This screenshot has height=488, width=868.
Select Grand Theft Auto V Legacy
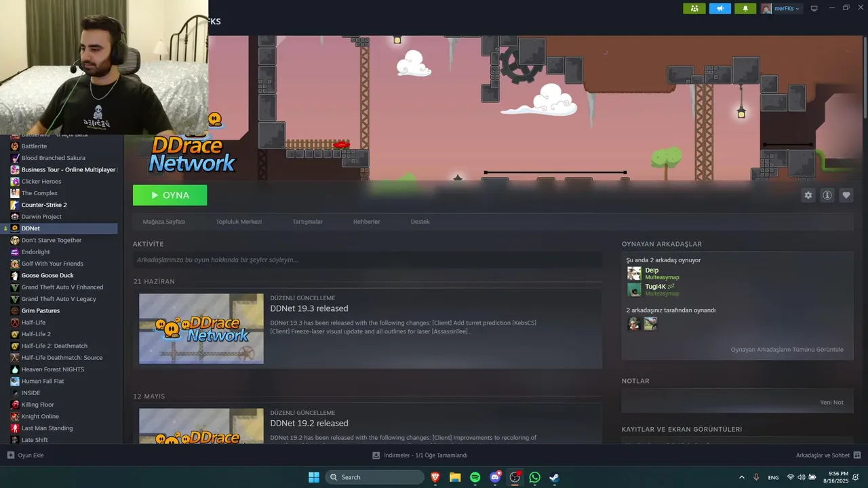60,299
